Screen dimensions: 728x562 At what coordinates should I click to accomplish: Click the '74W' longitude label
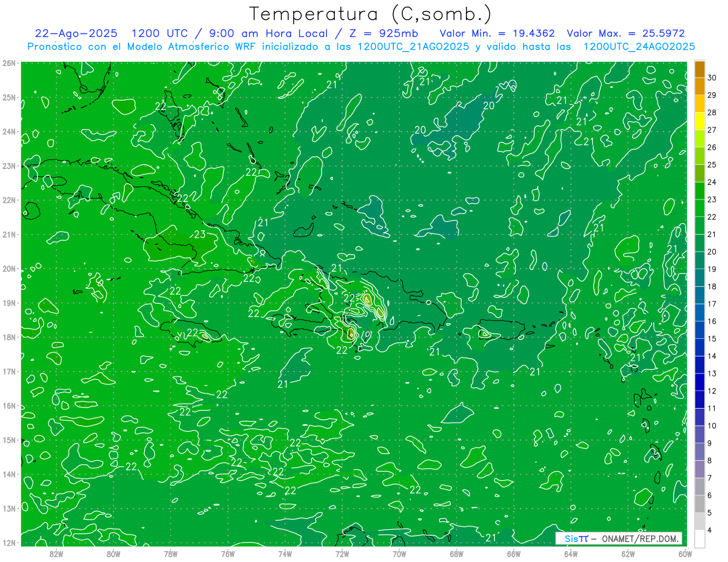tap(285, 553)
